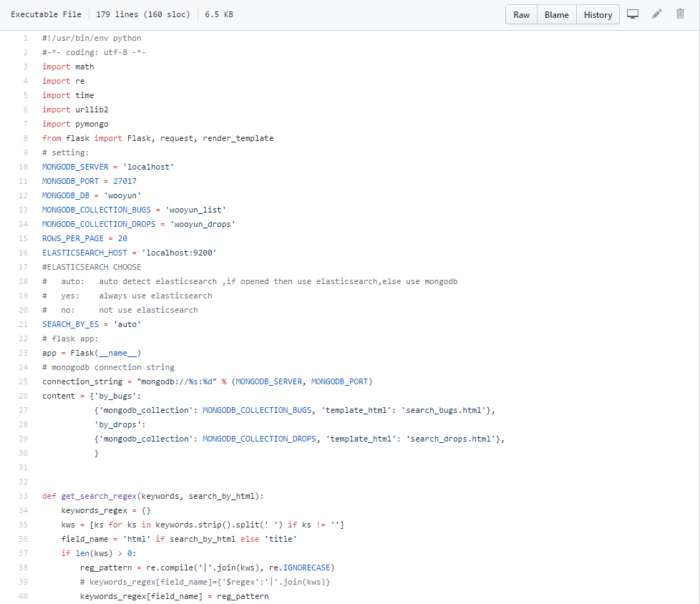Viewport: 700px width, 604px height.
Task: Select line number 1
Action: pyautogui.click(x=25, y=38)
